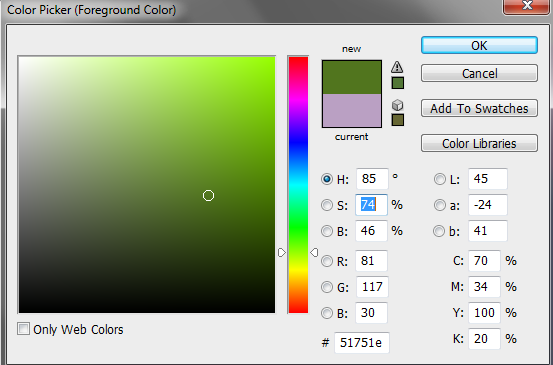The image size is (553, 365).
Task: Click the vertical rainbow hue slider
Action: (x=298, y=184)
